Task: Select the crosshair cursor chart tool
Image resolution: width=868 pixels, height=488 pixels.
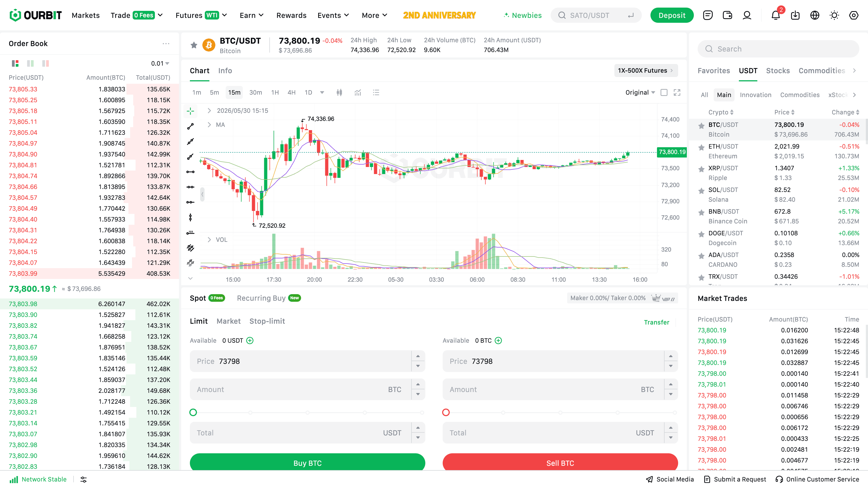Action: coord(190,111)
